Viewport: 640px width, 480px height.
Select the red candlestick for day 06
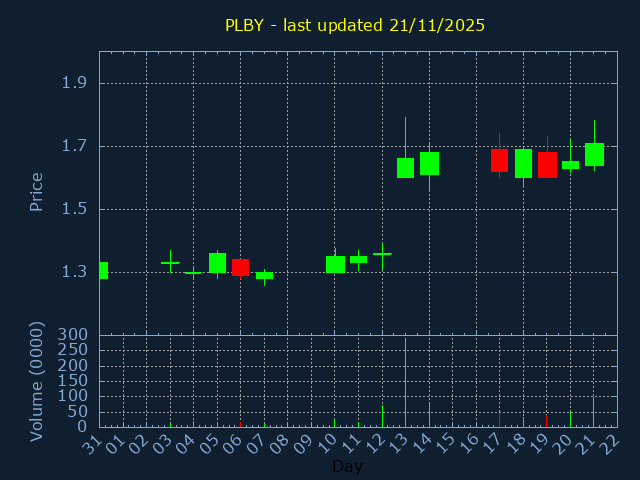click(240, 267)
